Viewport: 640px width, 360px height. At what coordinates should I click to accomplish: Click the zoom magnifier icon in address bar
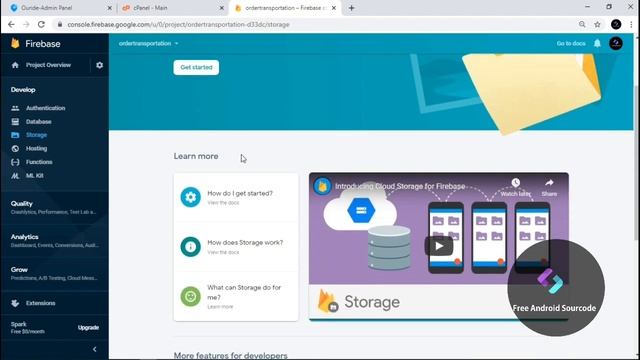[x=582, y=24]
